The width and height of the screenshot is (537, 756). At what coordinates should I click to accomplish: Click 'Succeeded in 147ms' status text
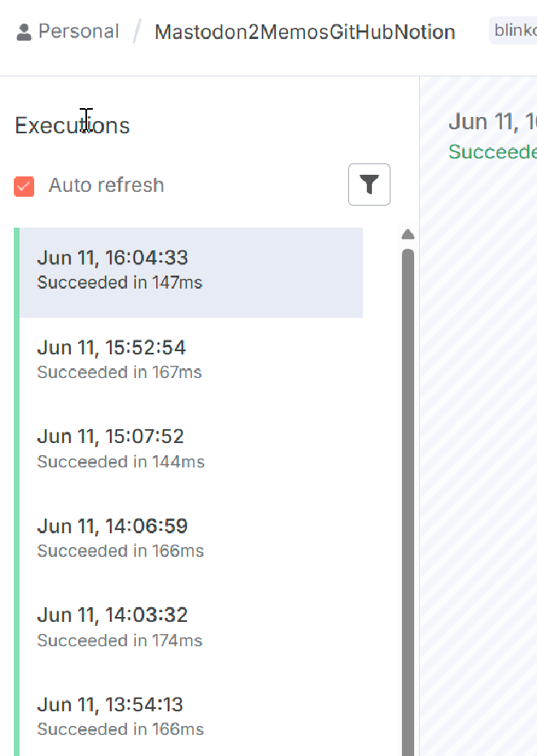pos(120,283)
